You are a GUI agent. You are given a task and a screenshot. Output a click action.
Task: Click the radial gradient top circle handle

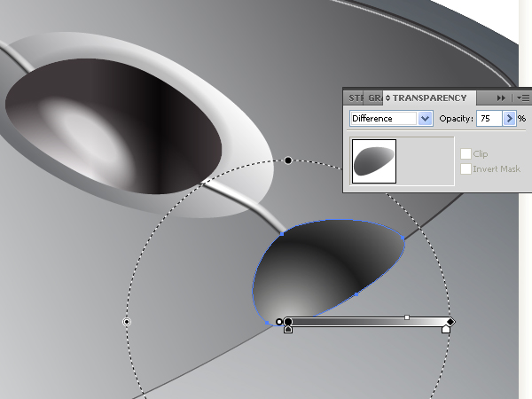287,160
